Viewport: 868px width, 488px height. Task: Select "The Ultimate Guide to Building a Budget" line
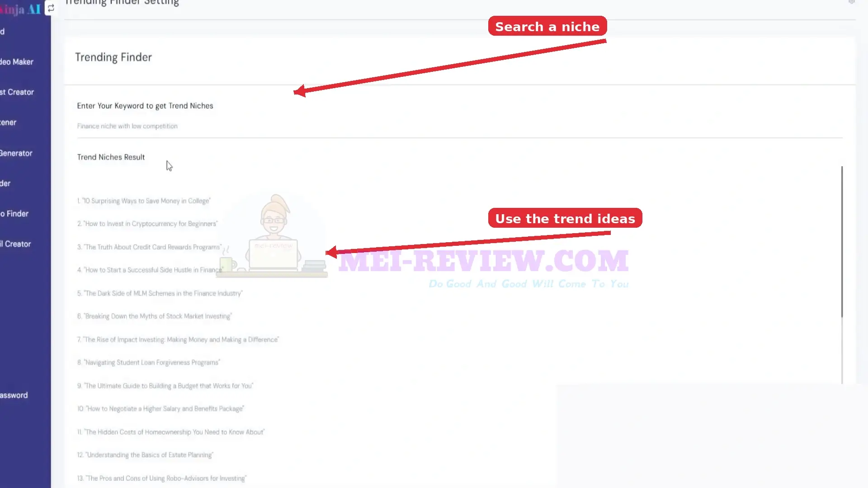coord(165,386)
